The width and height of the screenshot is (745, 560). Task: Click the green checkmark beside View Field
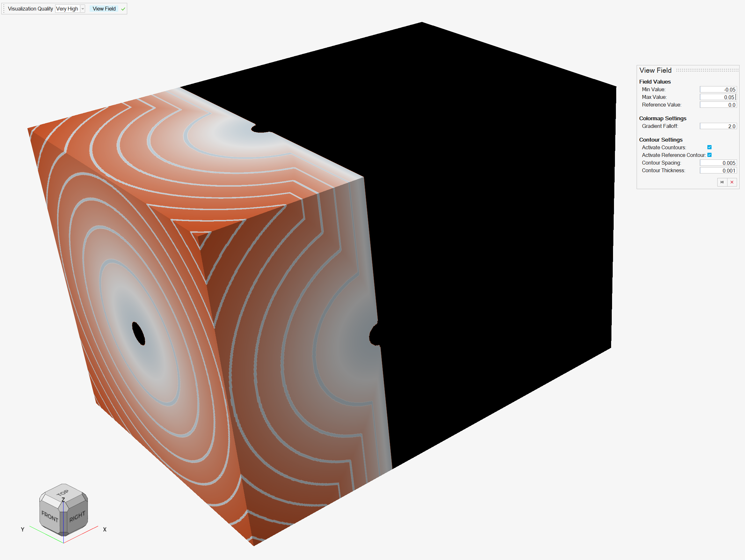[123, 9]
